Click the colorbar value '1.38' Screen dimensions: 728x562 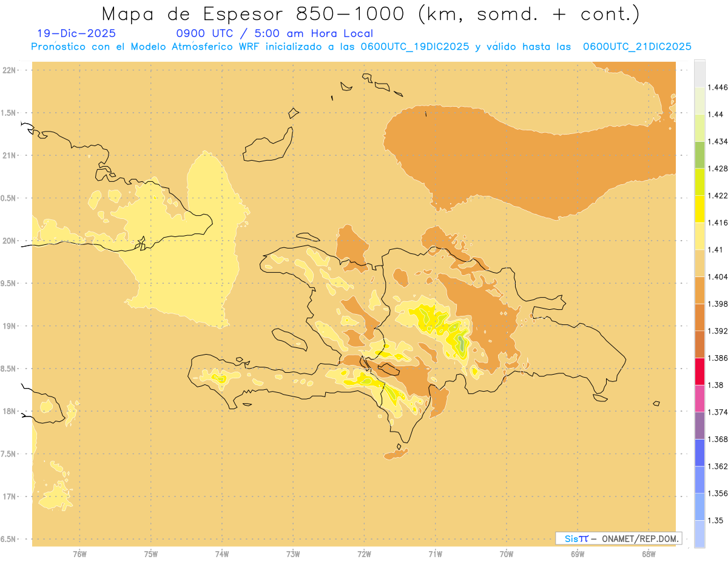715,385
